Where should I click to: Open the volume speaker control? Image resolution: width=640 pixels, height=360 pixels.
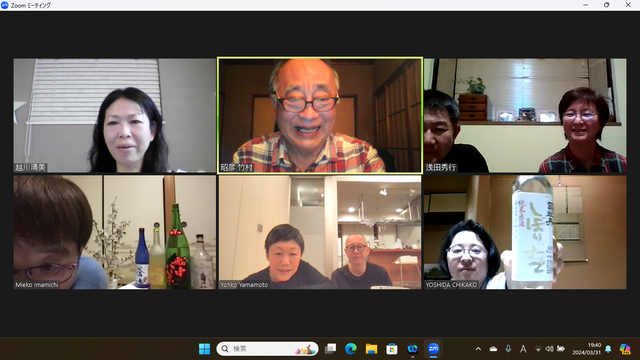point(549,349)
